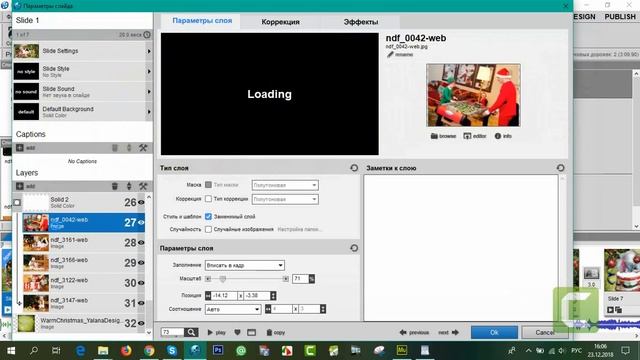Click the rename pencil icon
This screenshot has height=360, width=640.
tap(390, 54)
